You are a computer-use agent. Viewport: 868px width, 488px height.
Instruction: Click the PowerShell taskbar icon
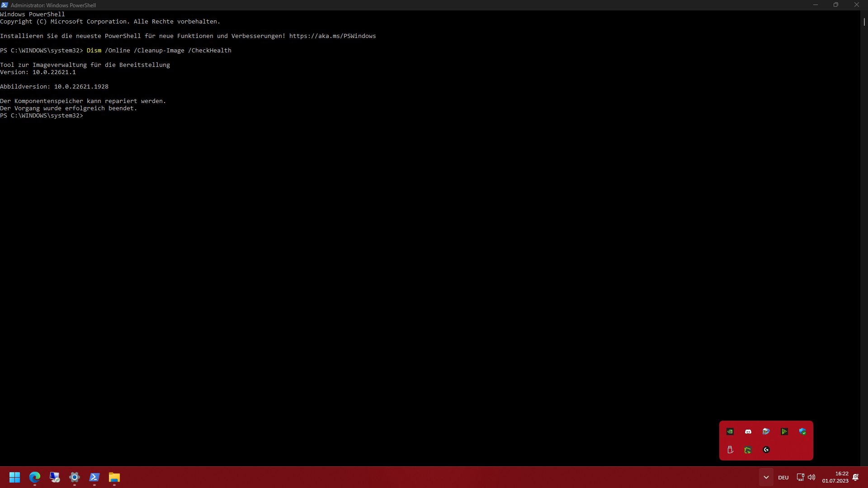coord(94,477)
